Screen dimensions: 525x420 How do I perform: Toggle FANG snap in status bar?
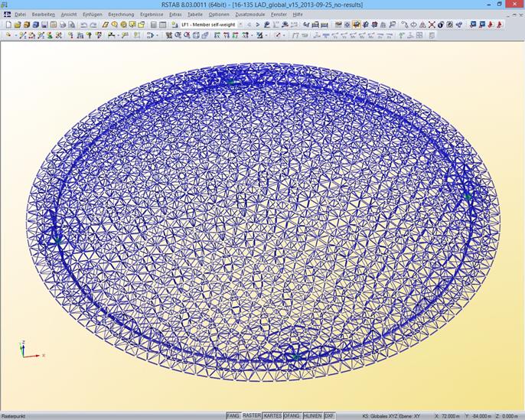pyautogui.click(x=233, y=415)
